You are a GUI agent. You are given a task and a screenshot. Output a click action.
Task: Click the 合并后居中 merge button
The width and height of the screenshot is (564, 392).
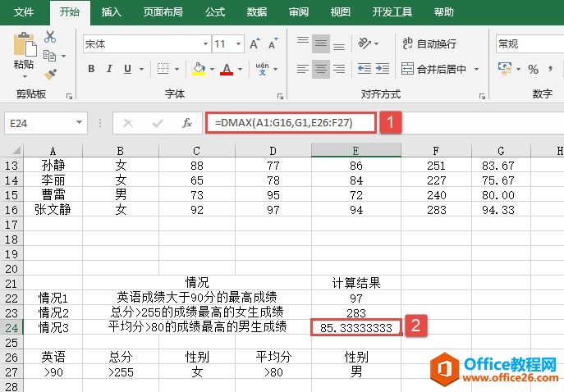(x=433, y=69)
